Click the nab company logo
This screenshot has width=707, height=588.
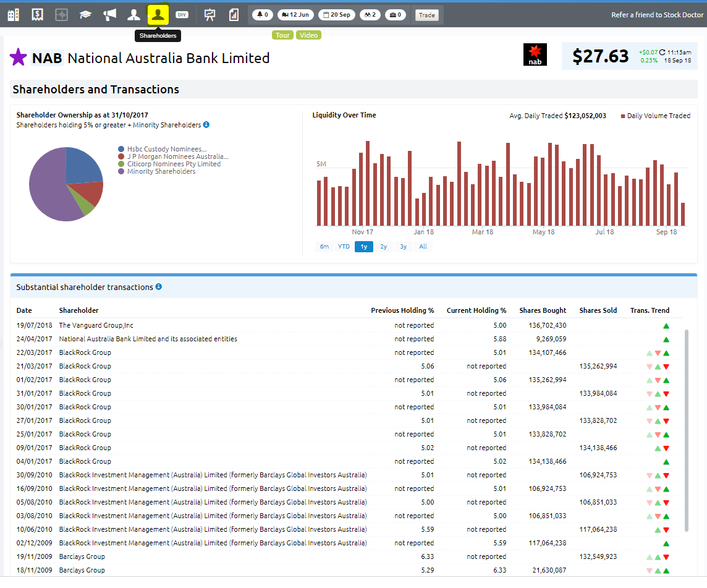(x=535, y=54)
